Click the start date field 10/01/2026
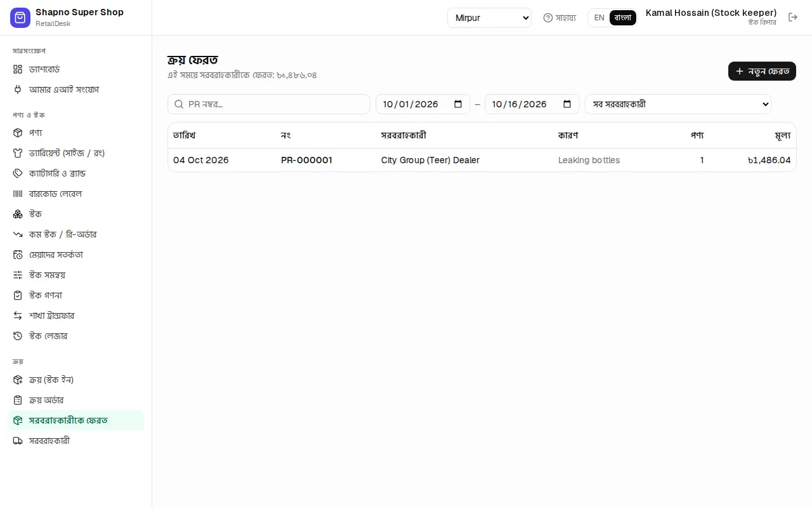 [x=423, y=104]
